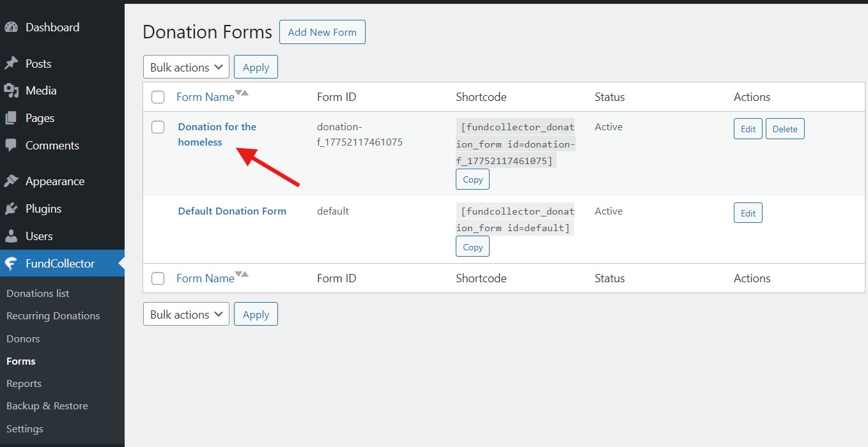Click the FundCollector plugin icon
The width and height of the screenshot is (868, 447).
pos(12,263)
